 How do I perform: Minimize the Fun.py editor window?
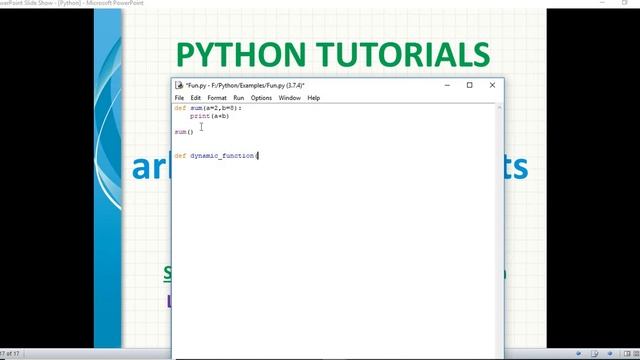[447, 85]
